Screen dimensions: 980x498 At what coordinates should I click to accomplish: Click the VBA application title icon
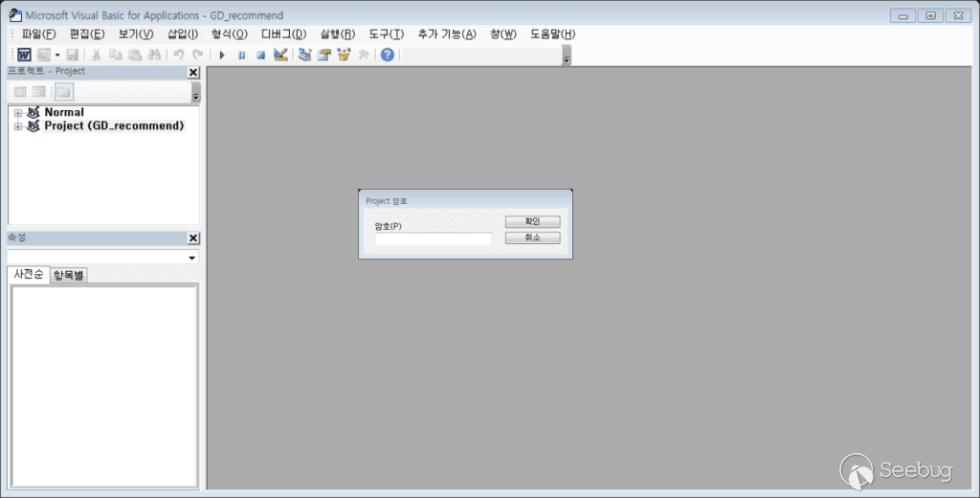pyautogui.click(x=14, y=15)
